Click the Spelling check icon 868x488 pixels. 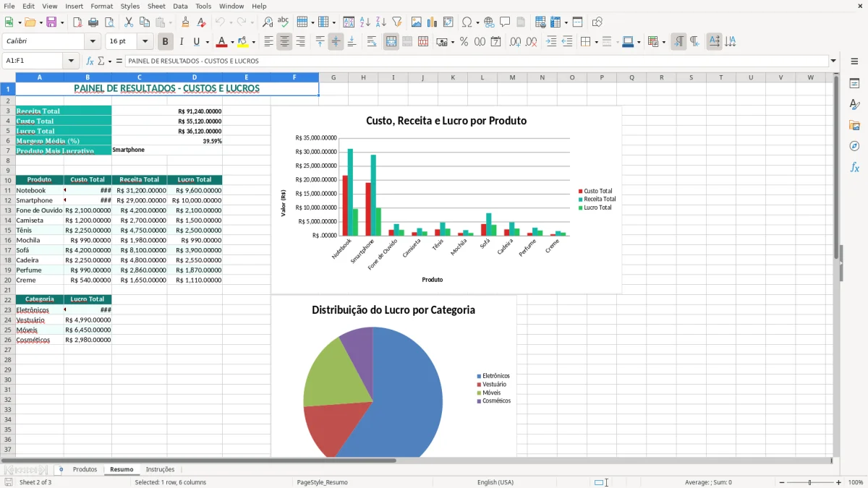(x=284, y=22)
